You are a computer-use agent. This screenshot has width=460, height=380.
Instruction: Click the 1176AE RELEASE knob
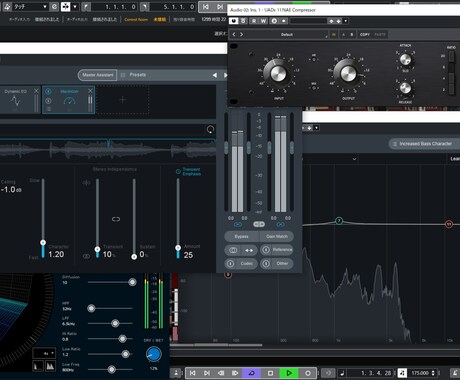(405, 88)
